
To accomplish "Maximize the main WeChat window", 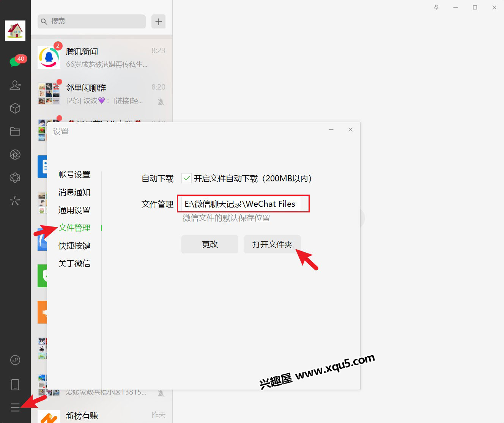I will 475,7.
